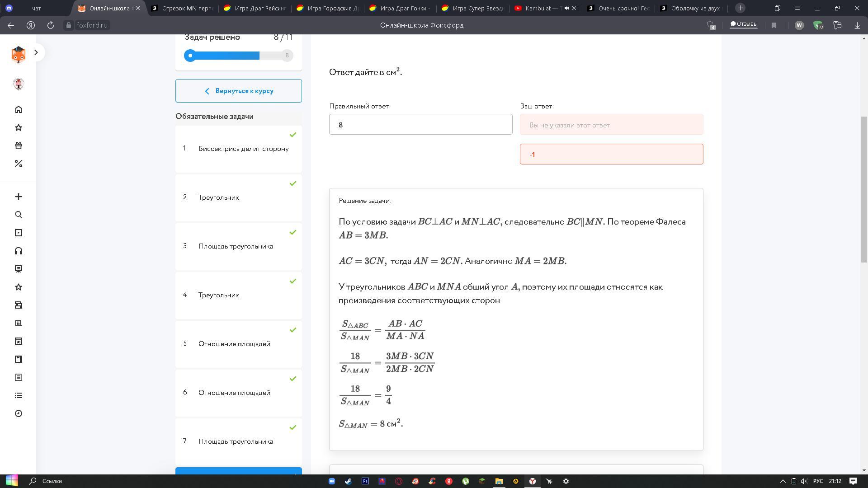This screenshot has width=868, height=488.
Task: Click the clock icon in sidebar
Action: pos(19,413)
